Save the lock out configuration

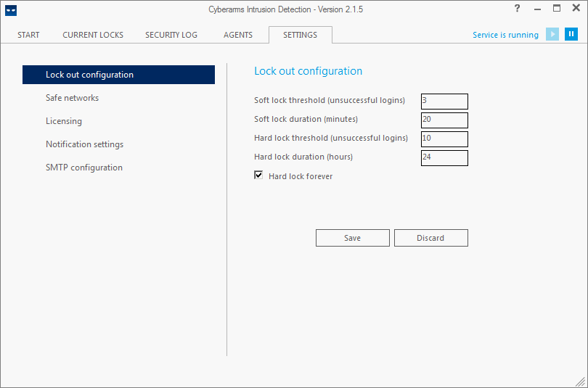point(353,238)
